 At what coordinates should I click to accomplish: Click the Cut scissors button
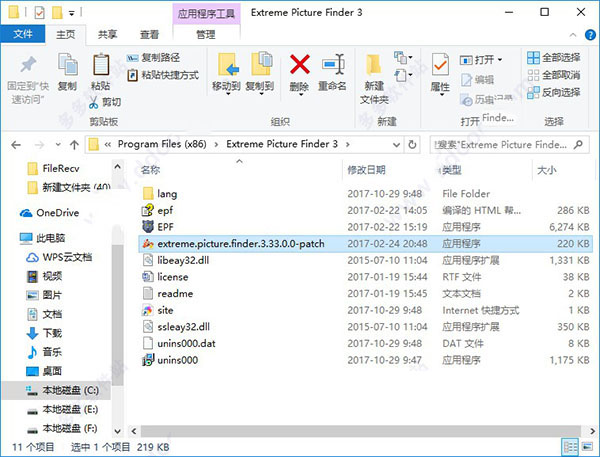click(x=105, y=102)
